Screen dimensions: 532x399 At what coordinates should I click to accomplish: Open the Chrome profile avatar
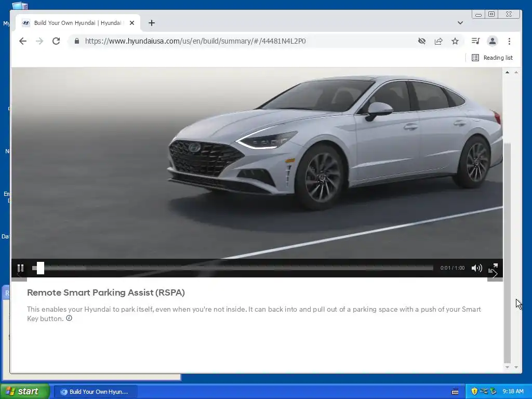pyautogui.click(x=493, y=41)
